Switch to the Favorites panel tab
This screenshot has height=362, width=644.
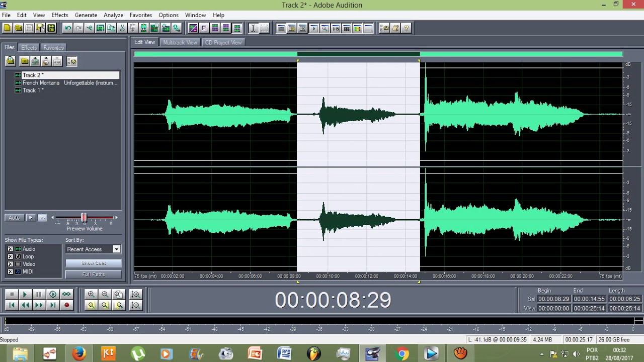tap(53, 48)
